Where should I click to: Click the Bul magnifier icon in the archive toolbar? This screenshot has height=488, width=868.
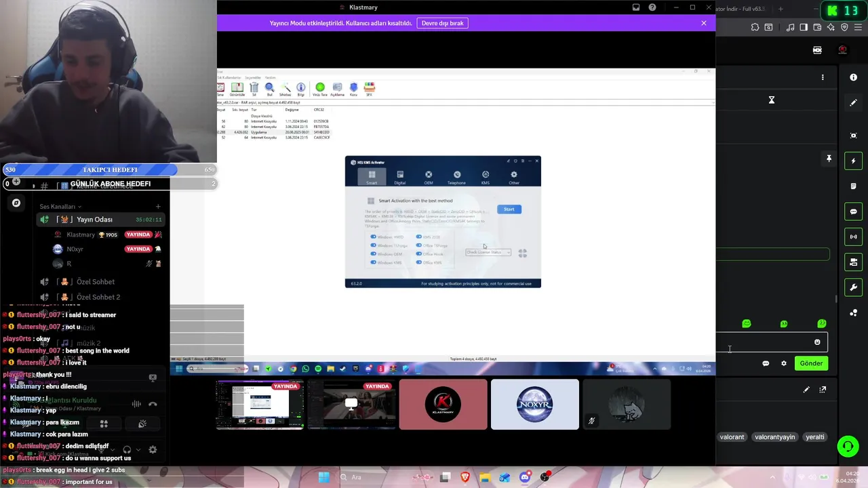(x=269, y=89)
